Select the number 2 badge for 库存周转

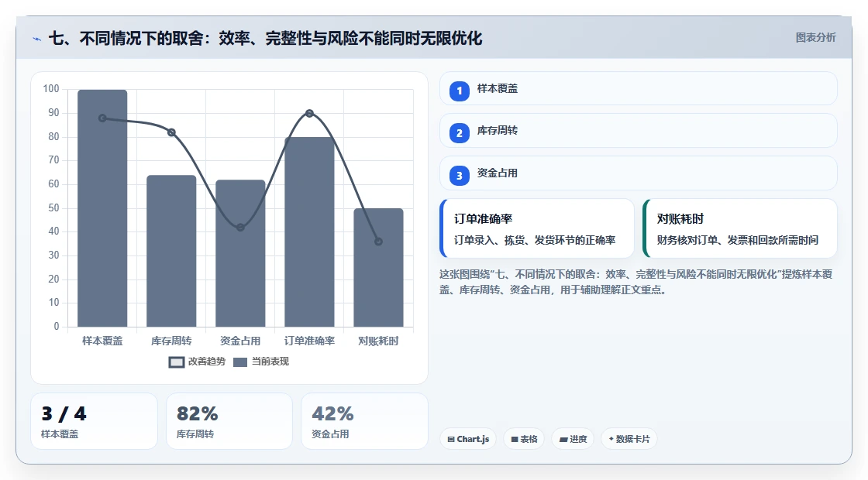tap(459, 132)
